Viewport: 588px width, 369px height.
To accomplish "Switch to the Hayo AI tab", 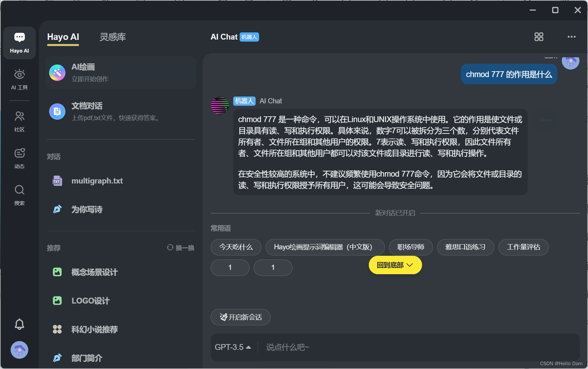I will [63, 37].
